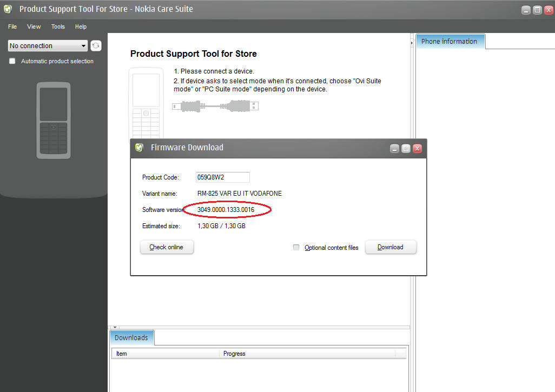Viewport: 555px width, 392px height.
Task: Select the Downloads tab
Action: click(x=131, y=338)
